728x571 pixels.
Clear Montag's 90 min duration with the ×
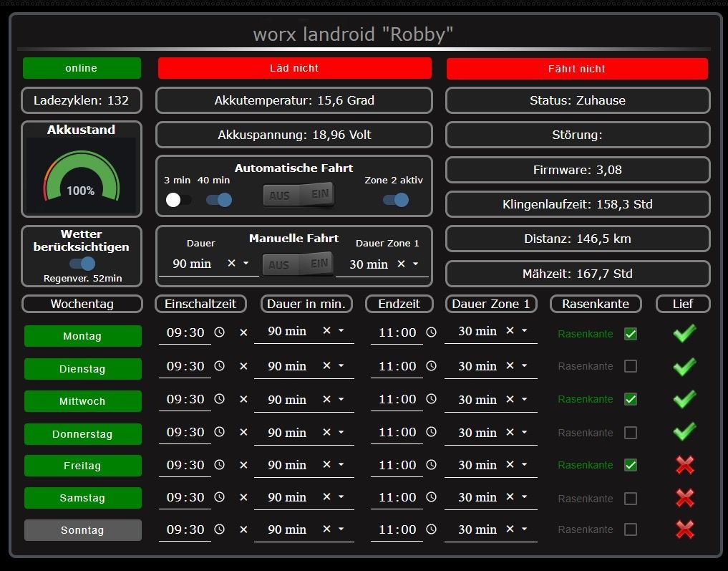[327, 330]
